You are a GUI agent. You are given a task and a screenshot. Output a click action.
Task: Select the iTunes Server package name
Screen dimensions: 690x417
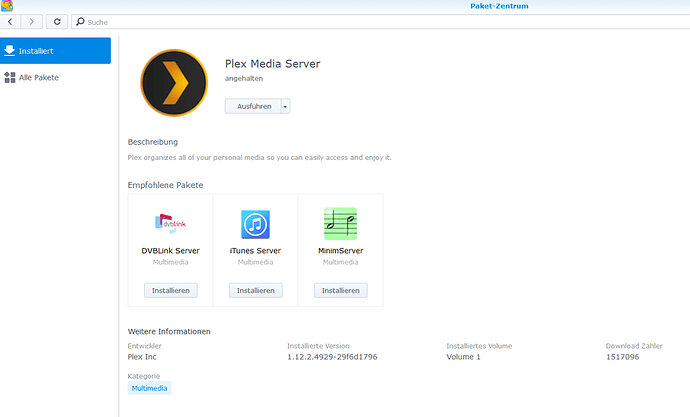click(255, 251)
